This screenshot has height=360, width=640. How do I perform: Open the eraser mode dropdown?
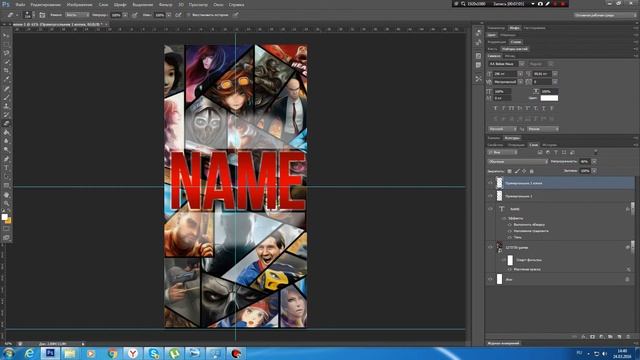point(77,15)
